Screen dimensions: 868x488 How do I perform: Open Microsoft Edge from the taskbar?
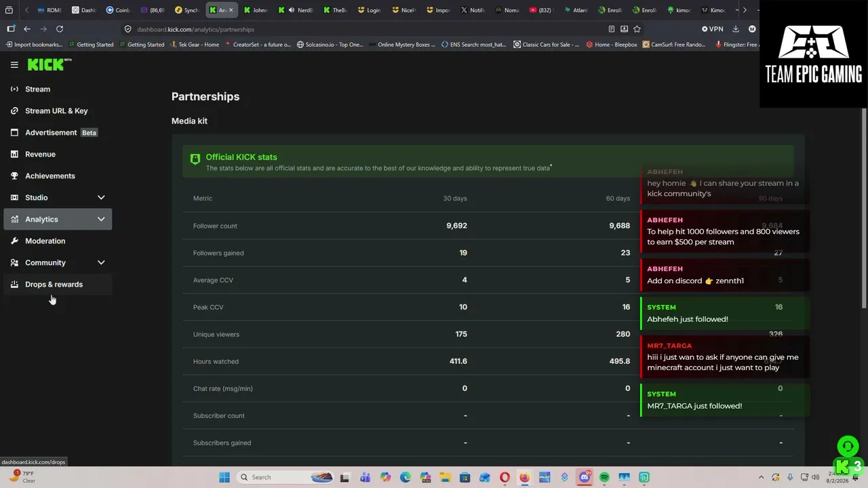405,477
